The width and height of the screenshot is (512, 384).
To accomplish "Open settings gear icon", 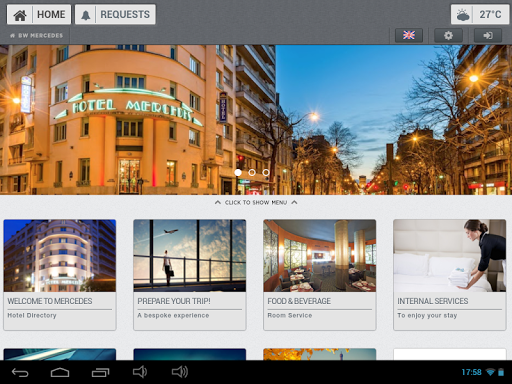I will [448, 35].
